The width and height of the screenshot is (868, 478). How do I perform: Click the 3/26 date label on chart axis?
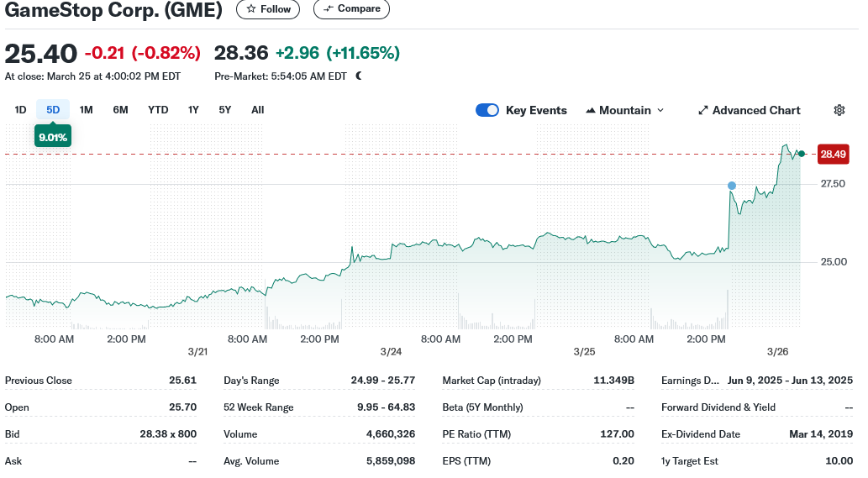coord(777,351)
